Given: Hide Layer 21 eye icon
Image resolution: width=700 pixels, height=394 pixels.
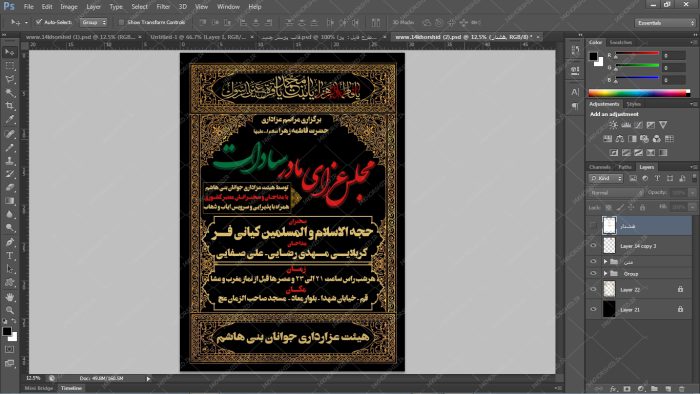Looking at the screenshot, I should pos(593,309).
